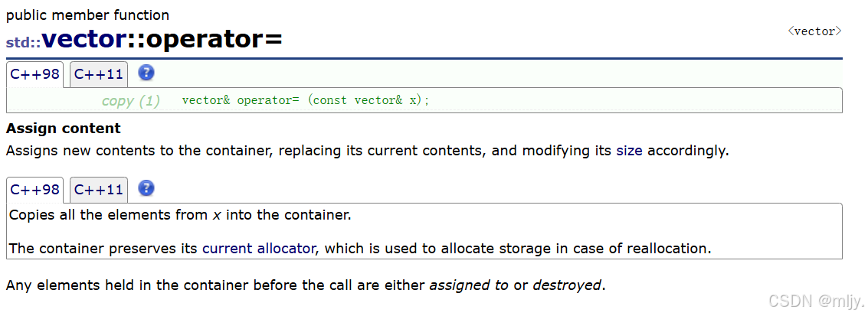
Task: Click the help icon above the description box
Action: click(146, 188)
